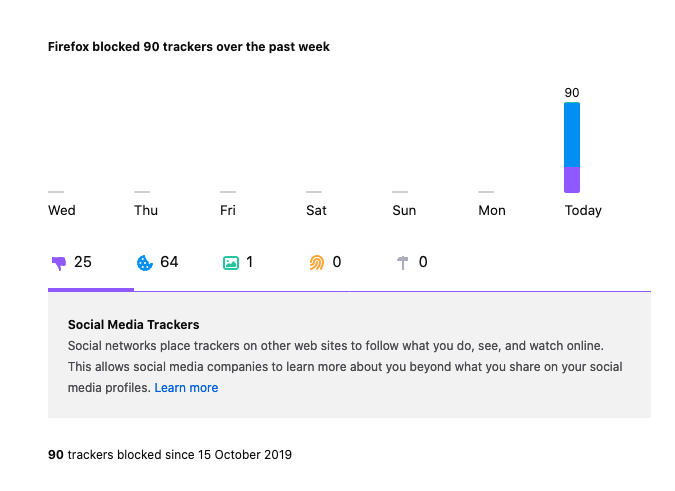The width and height of the screenshot is (675, 491).
Task: Click the Sat day label on chart
Action: point(316,211)
